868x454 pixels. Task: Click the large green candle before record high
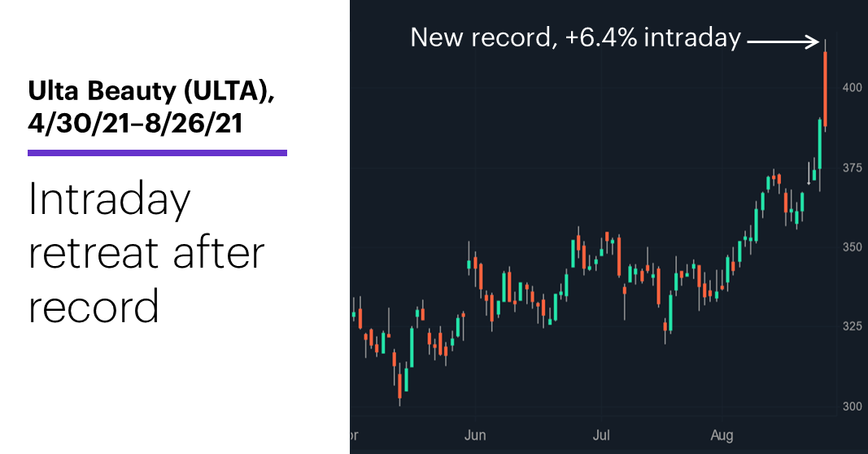820,144
